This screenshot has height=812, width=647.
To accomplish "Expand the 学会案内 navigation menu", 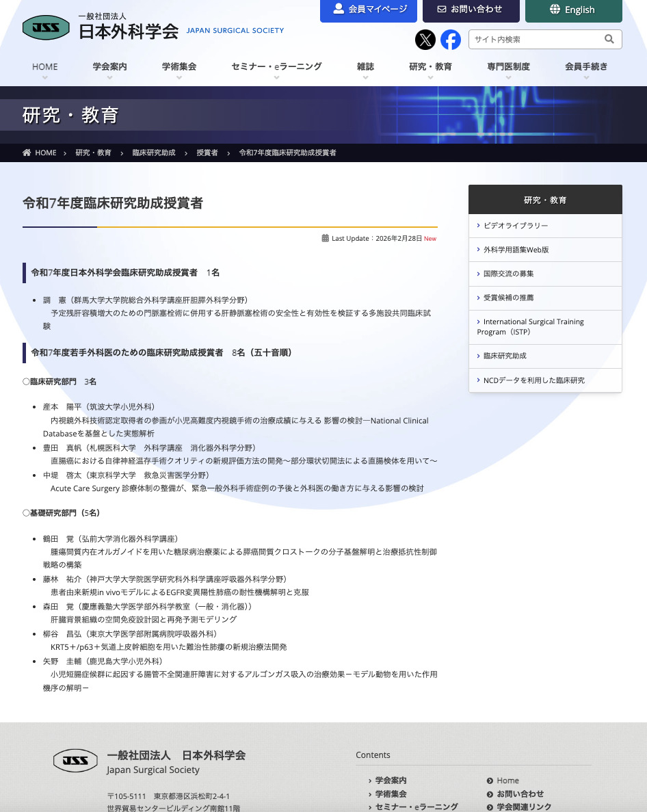I will (x=109, y=67).
